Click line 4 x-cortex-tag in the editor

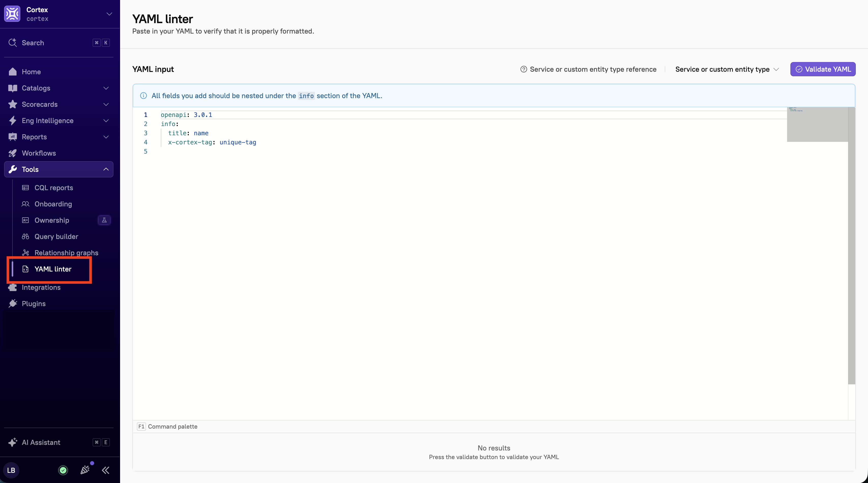pyautogui.click(x=212, y=142)
